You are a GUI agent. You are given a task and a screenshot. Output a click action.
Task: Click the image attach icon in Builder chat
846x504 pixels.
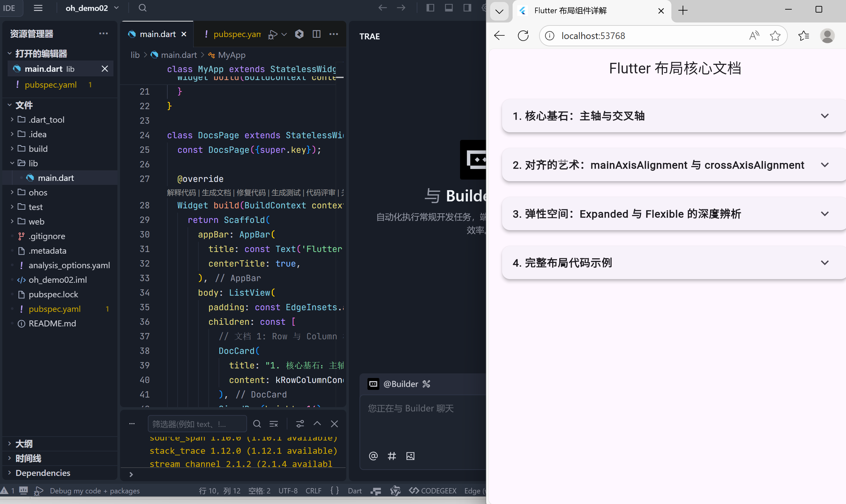(x=410, y=456)
